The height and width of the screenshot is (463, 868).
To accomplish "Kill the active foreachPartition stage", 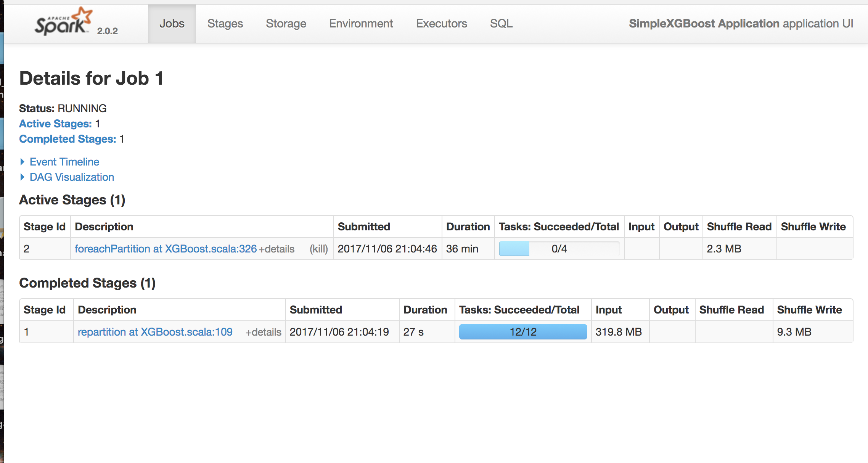I will tap(318, 249).
